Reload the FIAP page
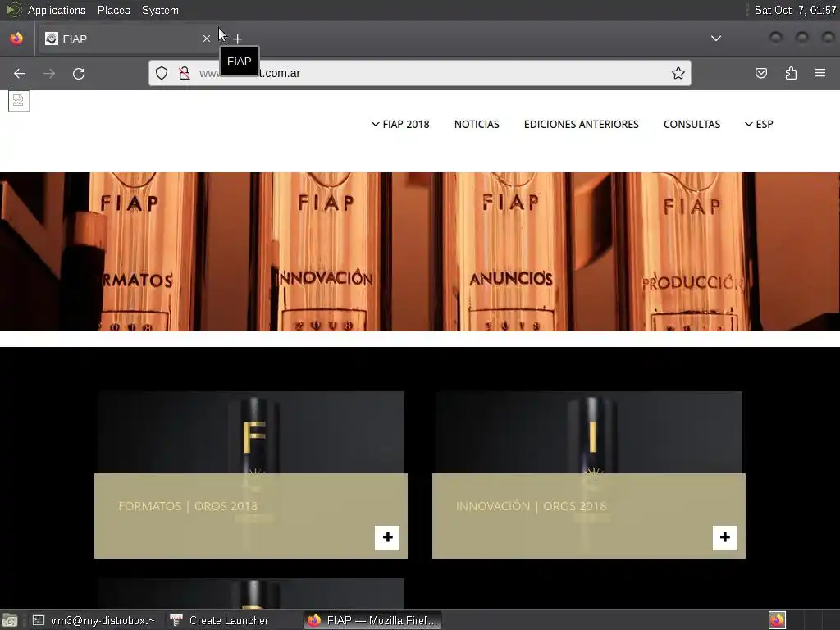 tap(79, 73)
